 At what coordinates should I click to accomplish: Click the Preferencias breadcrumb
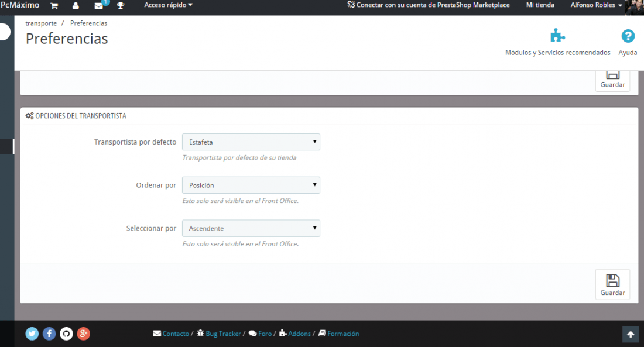[x=89, y=23]
